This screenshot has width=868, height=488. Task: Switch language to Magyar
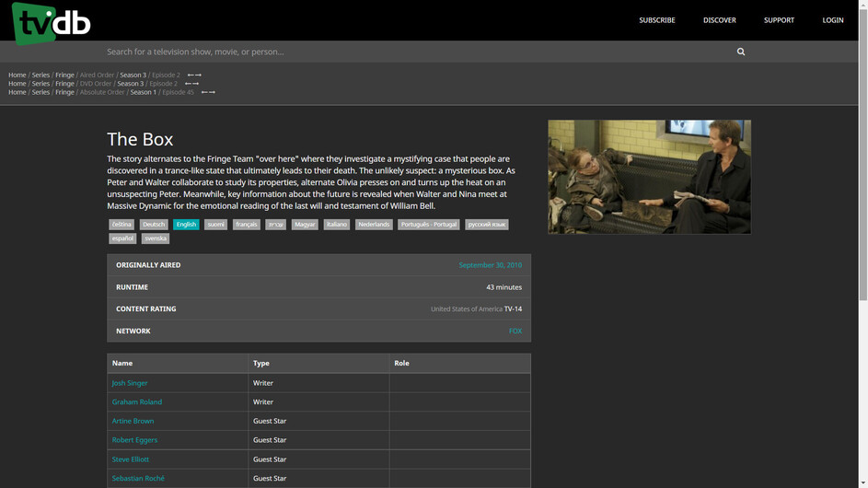tap(305, 225)
